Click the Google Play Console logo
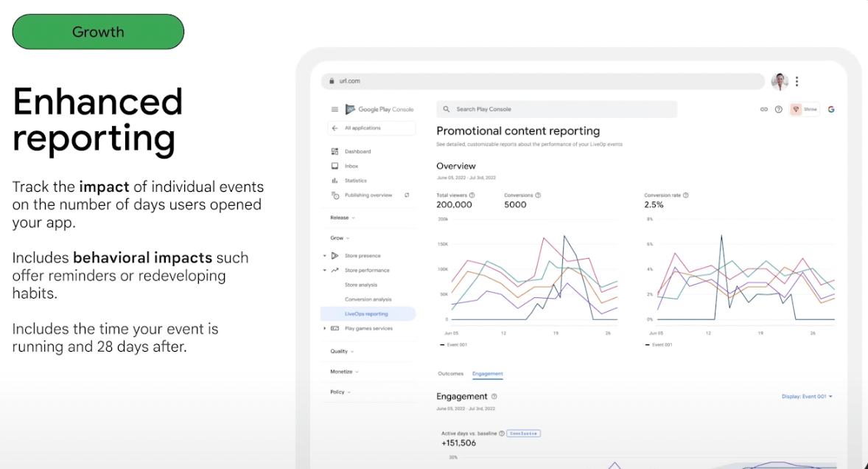 click(379, 109)
